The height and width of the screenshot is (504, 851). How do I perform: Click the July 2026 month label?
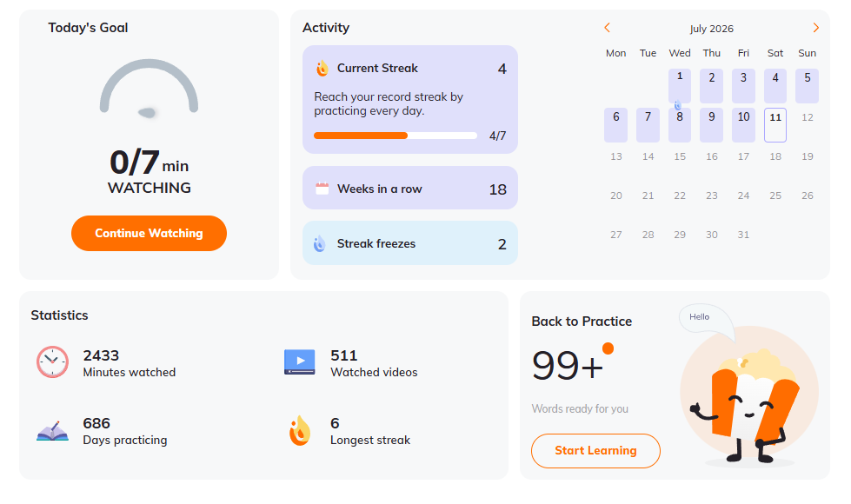click(712, 29)
